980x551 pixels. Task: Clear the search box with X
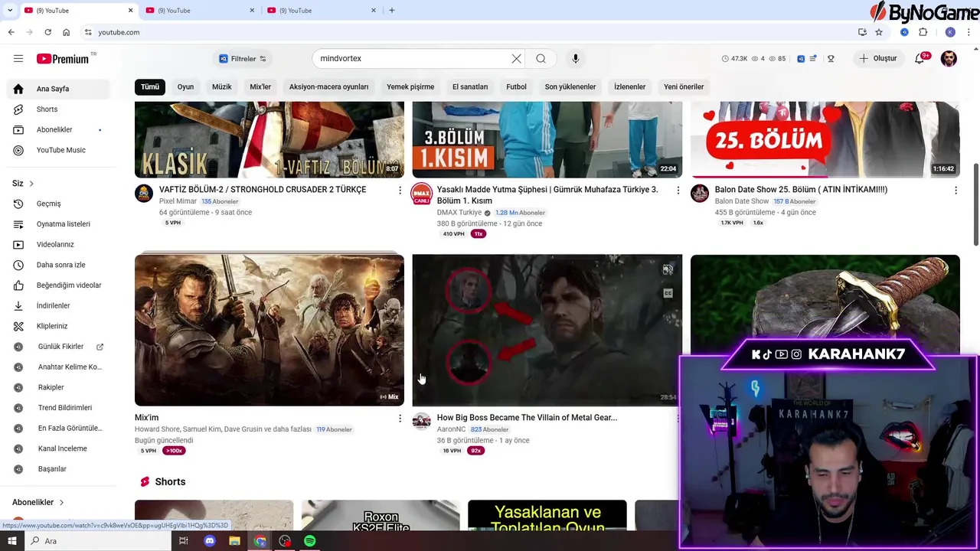click(517, 59)
